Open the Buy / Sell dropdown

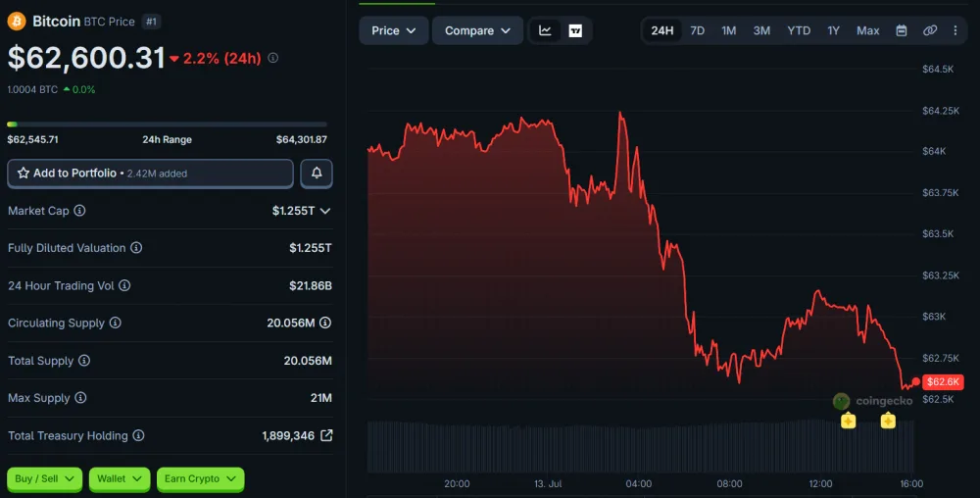point(44,478)
